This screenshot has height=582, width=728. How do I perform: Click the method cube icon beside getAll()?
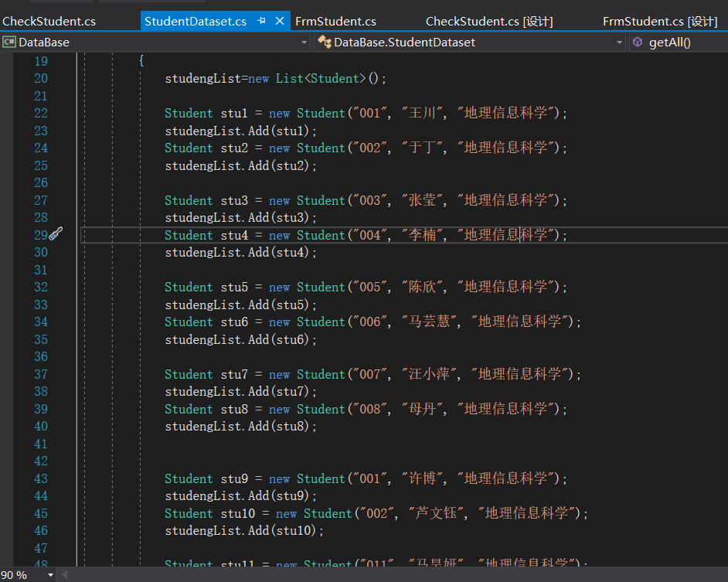638,43
